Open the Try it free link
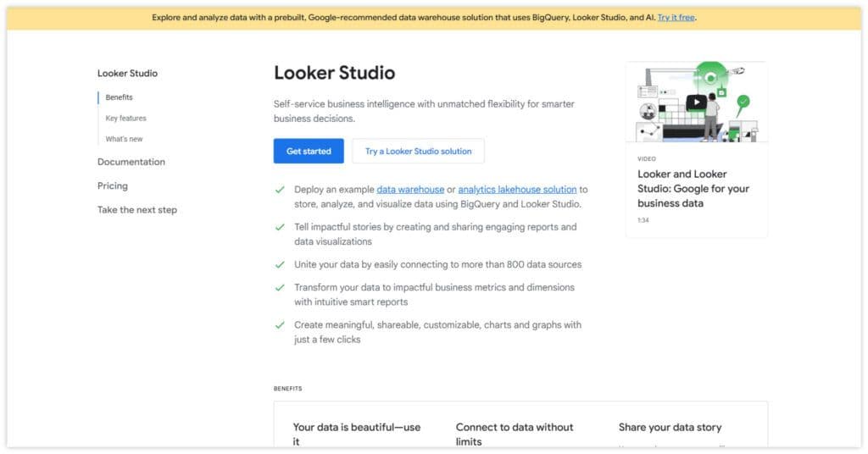The height and width of the screenshot is (454, 868). (676, 17)
